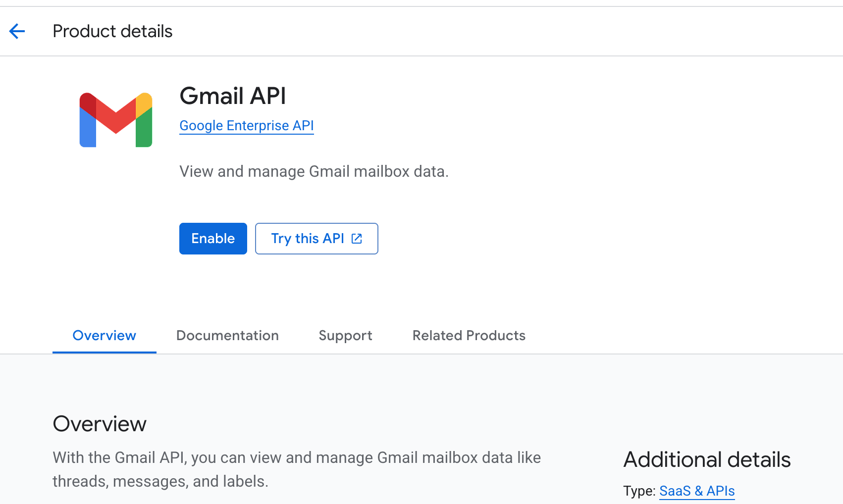The width and height of the screenshot is (843, 504).
Task: Open the SaaS & APIs type link
Action: 697,491
